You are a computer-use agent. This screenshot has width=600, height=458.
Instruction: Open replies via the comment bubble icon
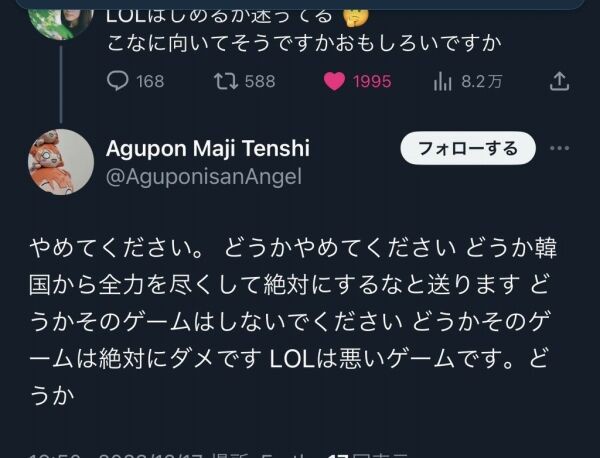(117, 81)
